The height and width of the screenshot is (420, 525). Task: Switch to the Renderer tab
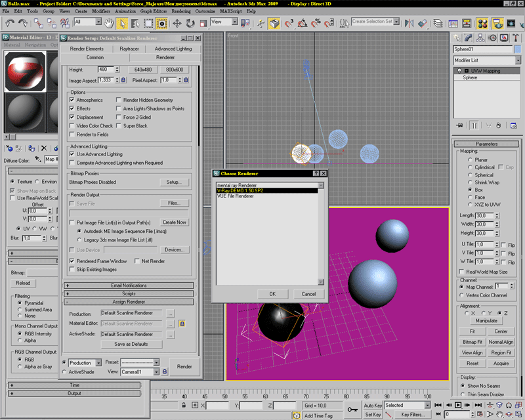click(x=165, y=58)
